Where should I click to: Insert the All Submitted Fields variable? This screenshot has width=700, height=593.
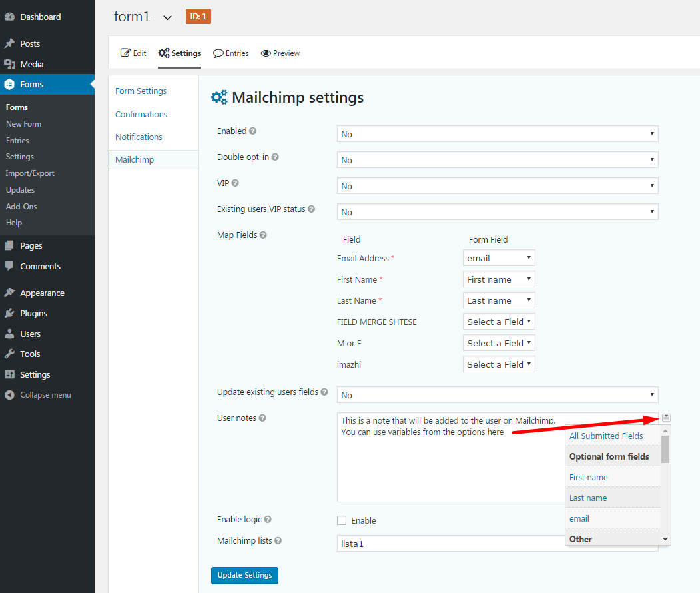pos(606,436)
